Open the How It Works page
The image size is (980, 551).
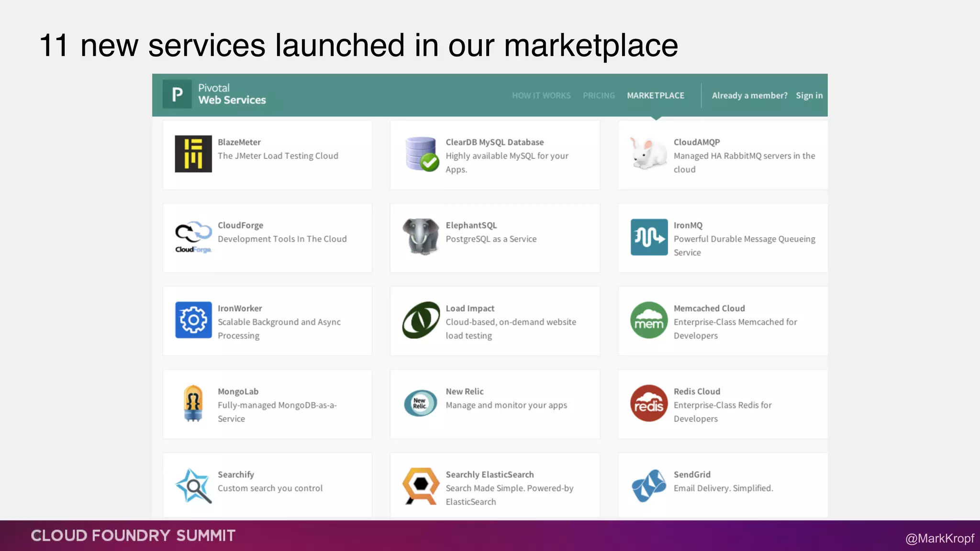(x=541, y=96)
